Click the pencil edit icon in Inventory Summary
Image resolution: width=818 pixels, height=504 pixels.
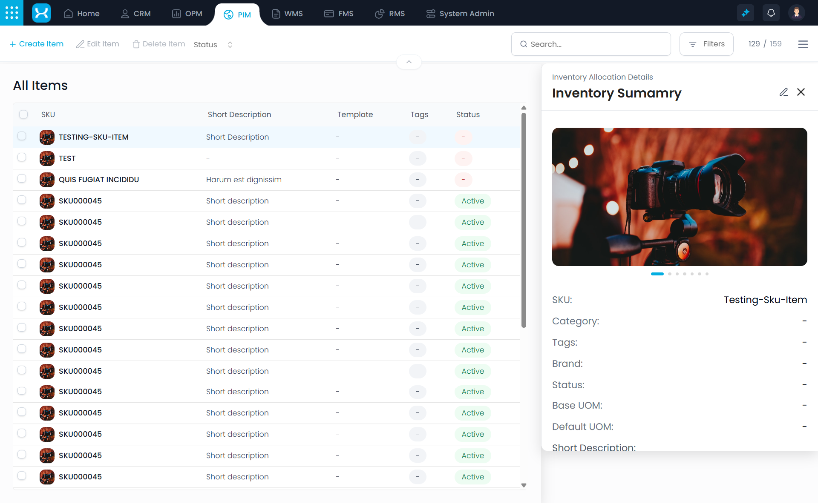783,92
